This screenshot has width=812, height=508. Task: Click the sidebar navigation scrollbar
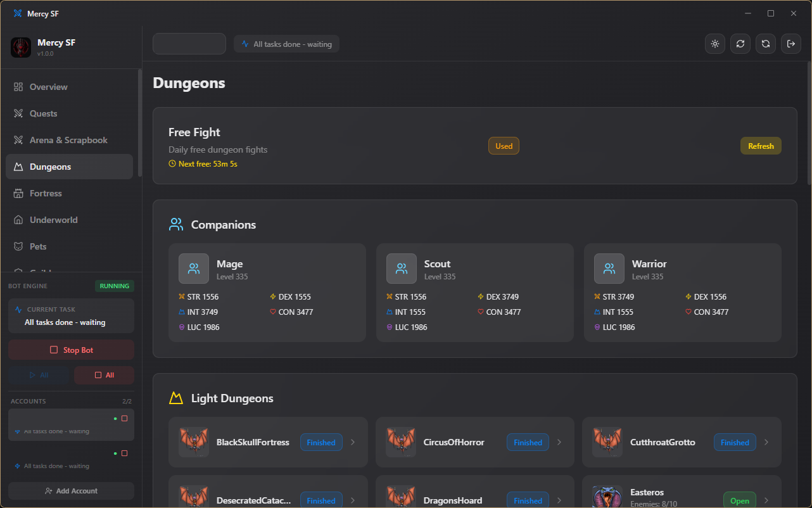(140, 122)
